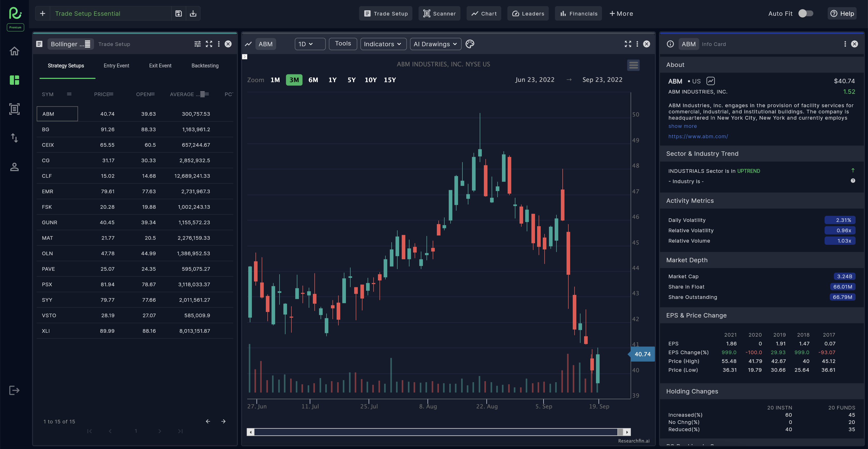Select the 6M zoom range
Image resolution: width=868 pixels, height=449 pixels.
(313, 80)
